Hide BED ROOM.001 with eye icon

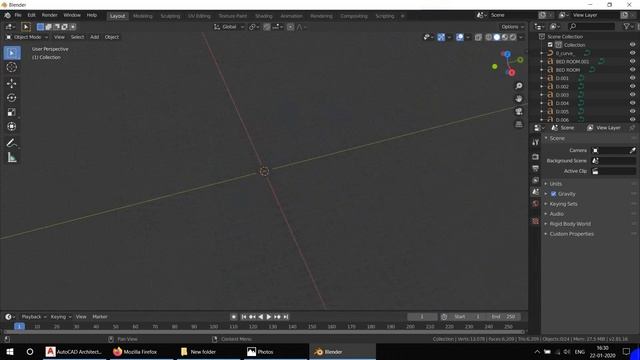tap(633, 62)
